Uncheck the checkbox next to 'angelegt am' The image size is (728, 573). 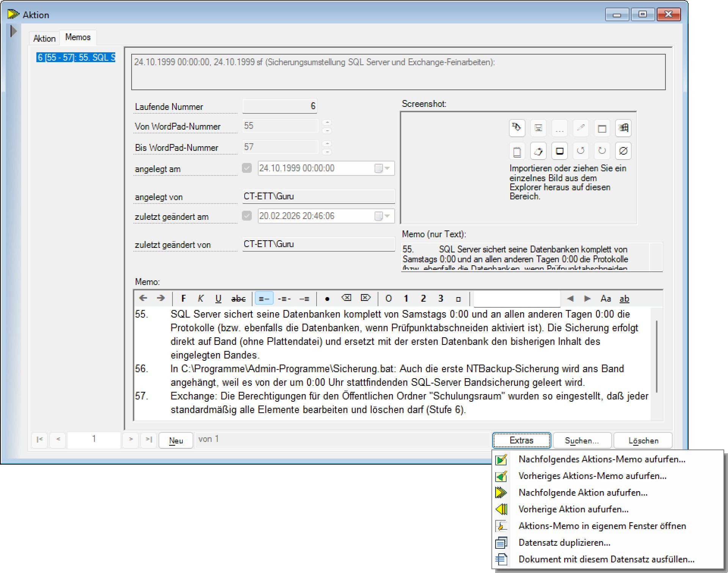point(247,168)
